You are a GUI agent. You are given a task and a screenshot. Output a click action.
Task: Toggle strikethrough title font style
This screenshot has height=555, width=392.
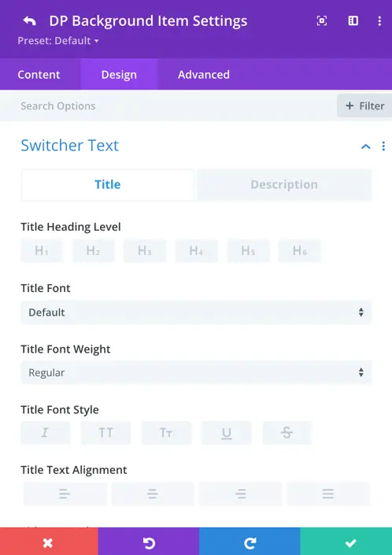click(x=287, y=432)
